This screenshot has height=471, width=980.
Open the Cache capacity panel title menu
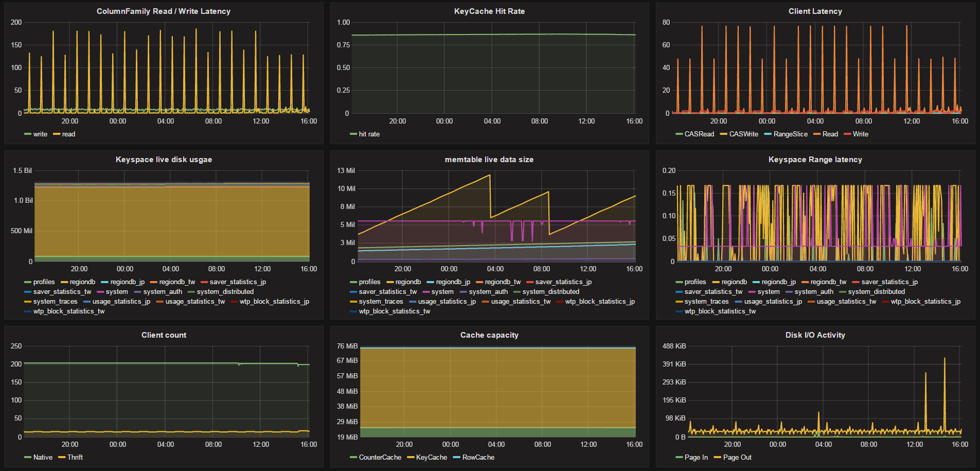coord(489,335)
